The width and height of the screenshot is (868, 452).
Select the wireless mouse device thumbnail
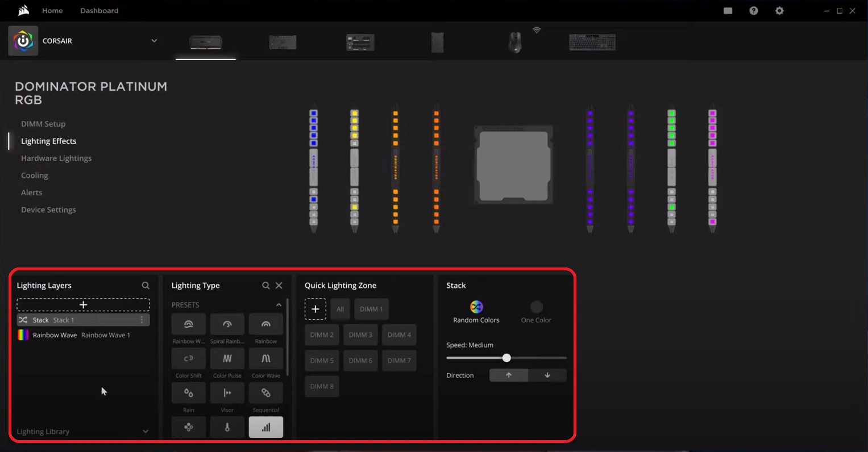[515, 42]
